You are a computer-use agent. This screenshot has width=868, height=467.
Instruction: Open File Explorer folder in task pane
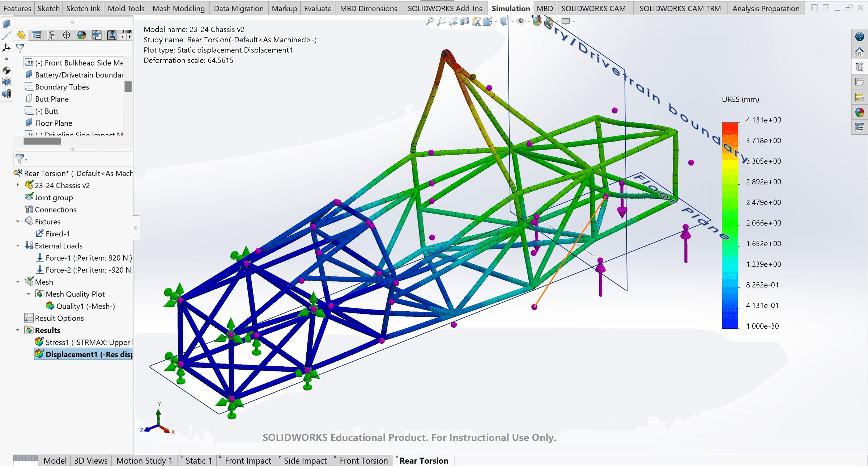[x=860, y=82]
